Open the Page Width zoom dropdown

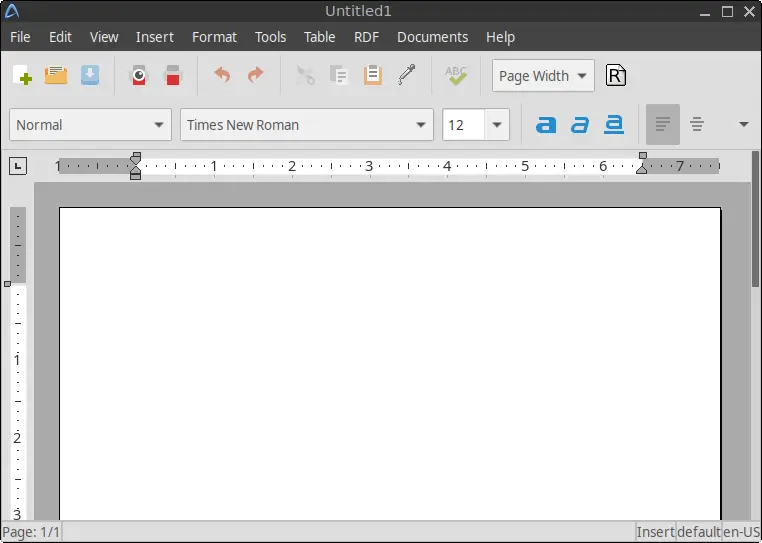(543, 76)
